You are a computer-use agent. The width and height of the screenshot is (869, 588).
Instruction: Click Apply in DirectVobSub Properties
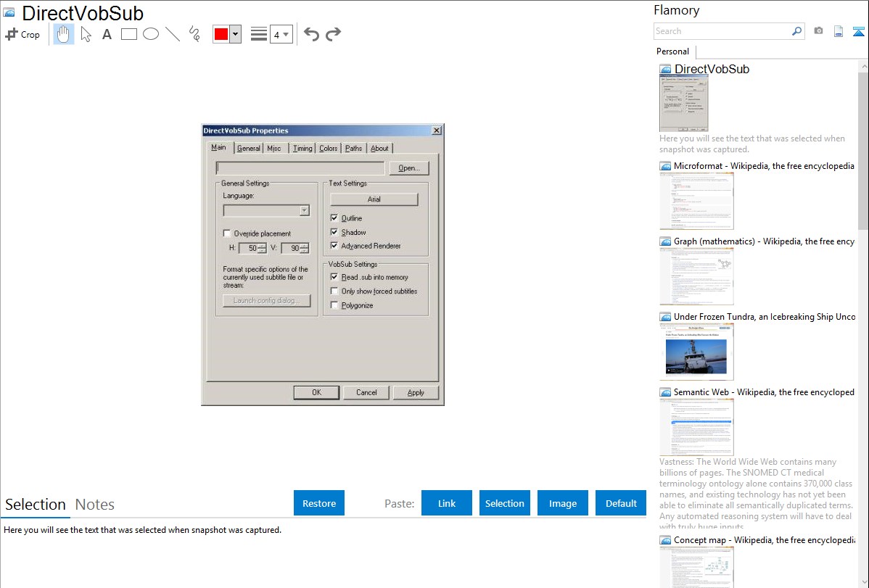point(416,392)
